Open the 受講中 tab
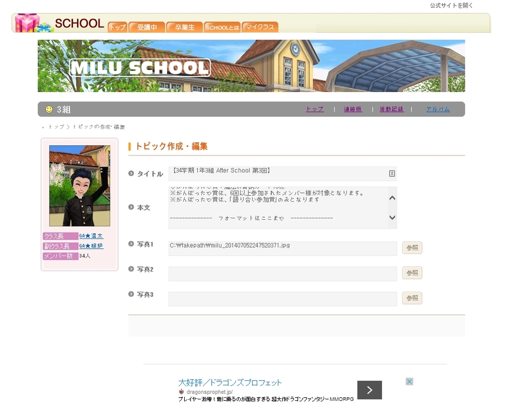Viewport: 530px width, 420px height. click(x=147, y=27)
